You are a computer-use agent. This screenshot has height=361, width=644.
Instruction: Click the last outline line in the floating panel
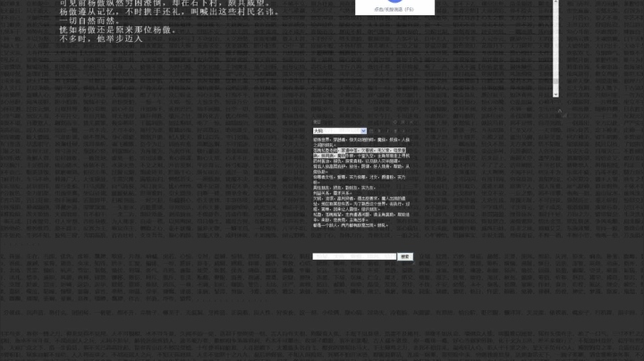click(351, 225)
